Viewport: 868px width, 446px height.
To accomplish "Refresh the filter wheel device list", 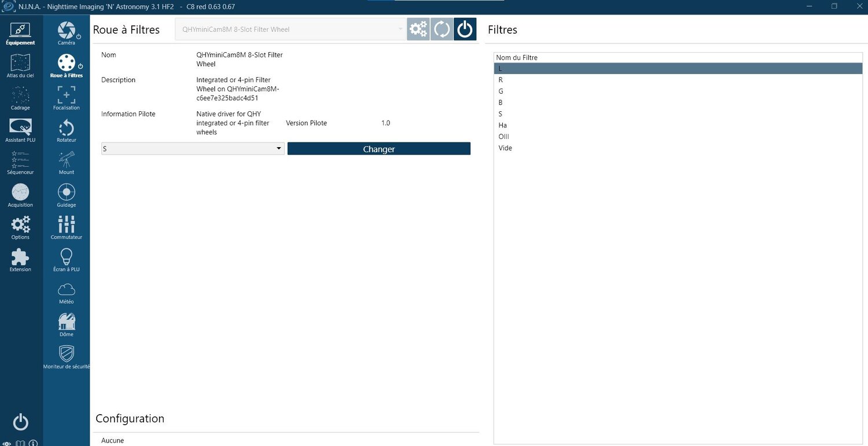I will (442, 30).
